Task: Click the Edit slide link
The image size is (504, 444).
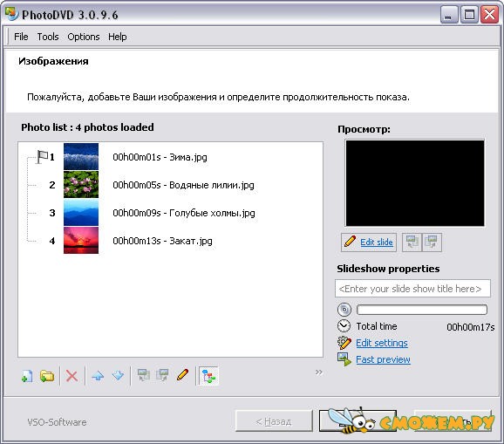Action: tap(377, 242)
